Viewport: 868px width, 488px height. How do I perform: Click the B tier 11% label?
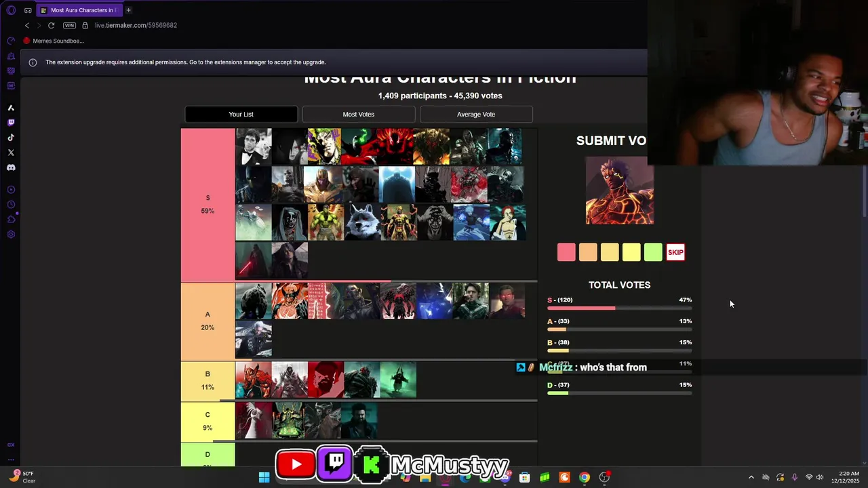click(208, 380)
